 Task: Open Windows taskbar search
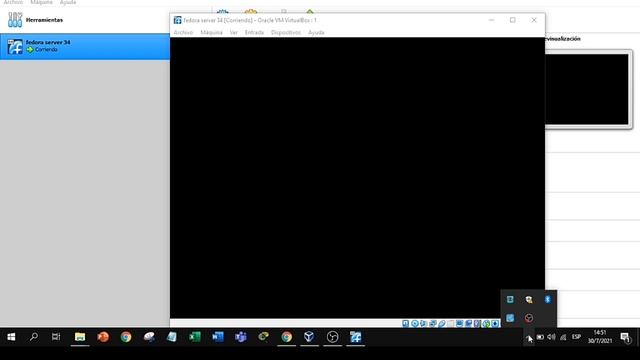[33, 337]
